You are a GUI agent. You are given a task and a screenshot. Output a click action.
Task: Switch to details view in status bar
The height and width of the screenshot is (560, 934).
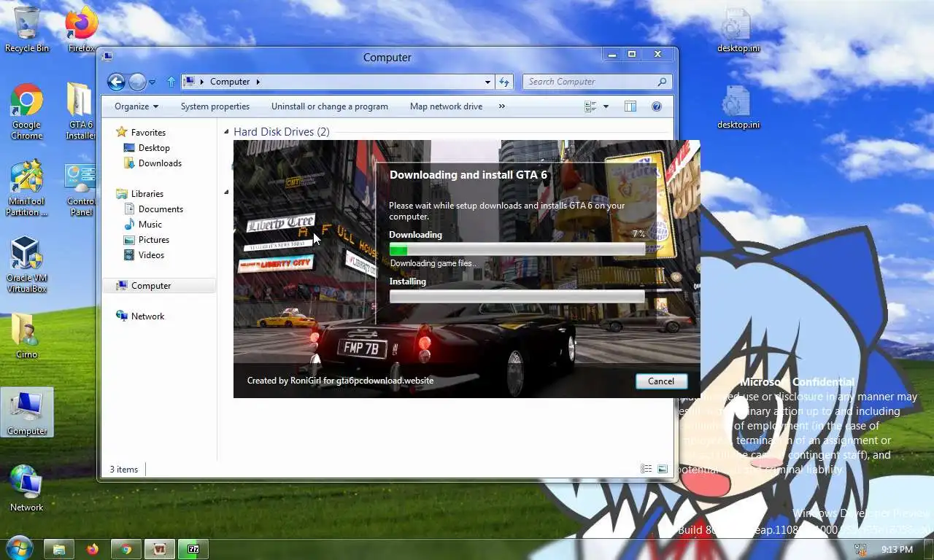(646, 469)
